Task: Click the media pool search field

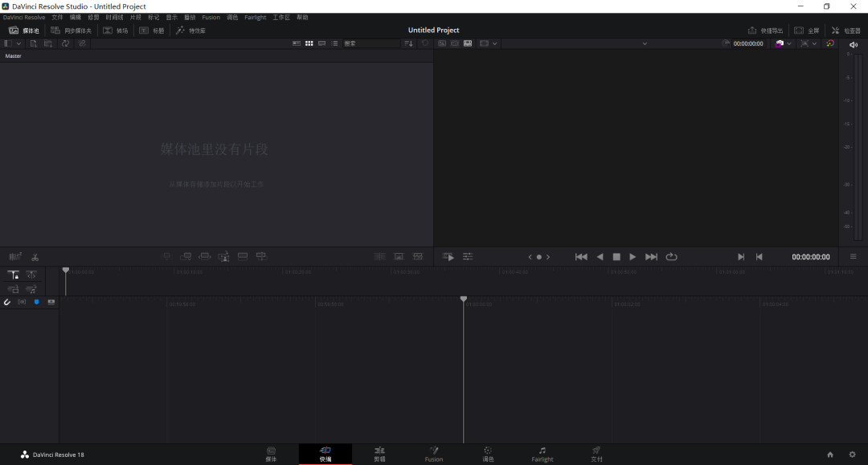Action: pyautogui.click(x=370, y=43)
